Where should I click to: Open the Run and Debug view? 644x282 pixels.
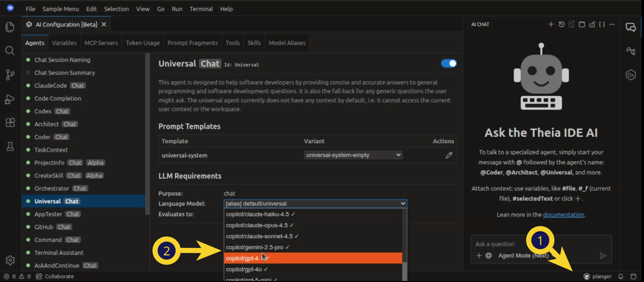[x=10, y=99]
